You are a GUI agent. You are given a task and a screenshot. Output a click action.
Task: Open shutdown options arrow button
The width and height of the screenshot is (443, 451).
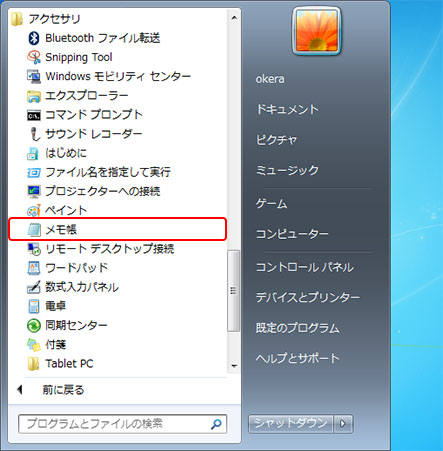(342, 424)
